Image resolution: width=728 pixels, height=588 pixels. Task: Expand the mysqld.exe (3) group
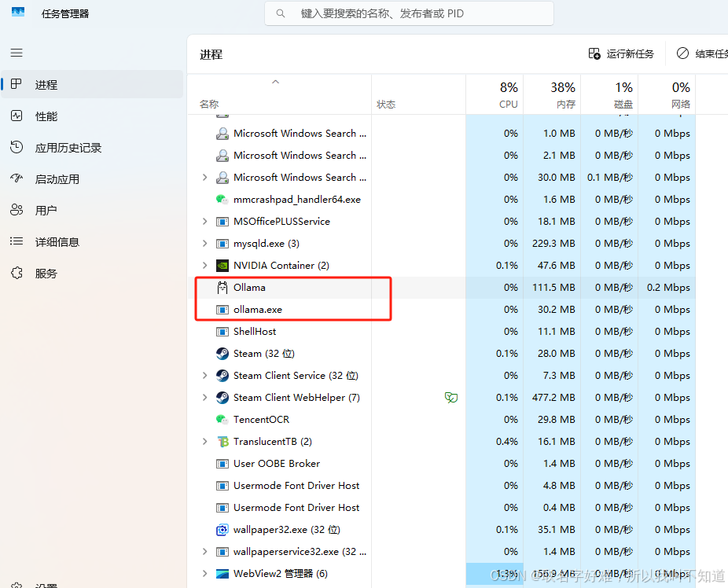204,244
